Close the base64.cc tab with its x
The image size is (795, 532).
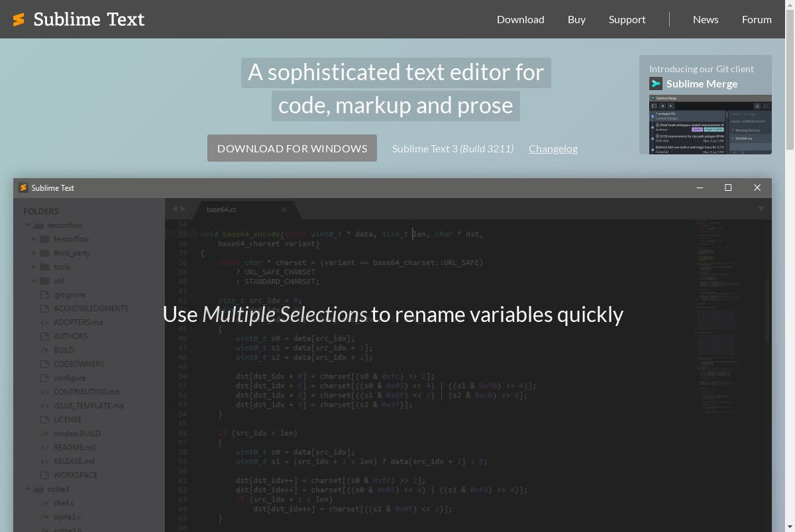pyautogui.click(x=284, y=209)
